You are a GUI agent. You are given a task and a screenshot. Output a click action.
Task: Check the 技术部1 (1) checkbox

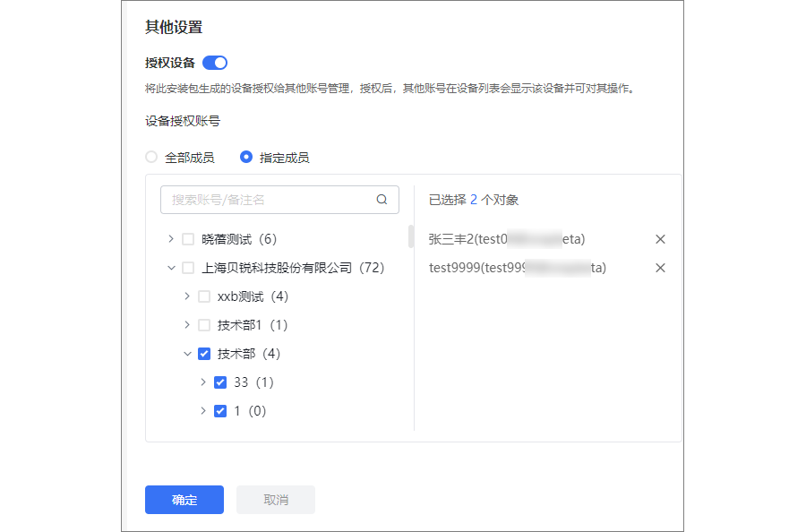click(204, 325)
